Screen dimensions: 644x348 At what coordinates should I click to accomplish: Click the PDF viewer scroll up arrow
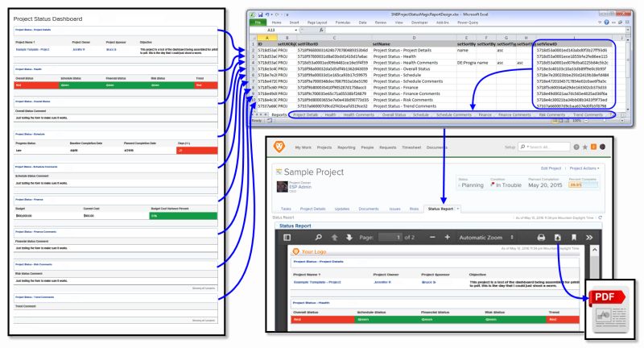click(x=594, y=250)
